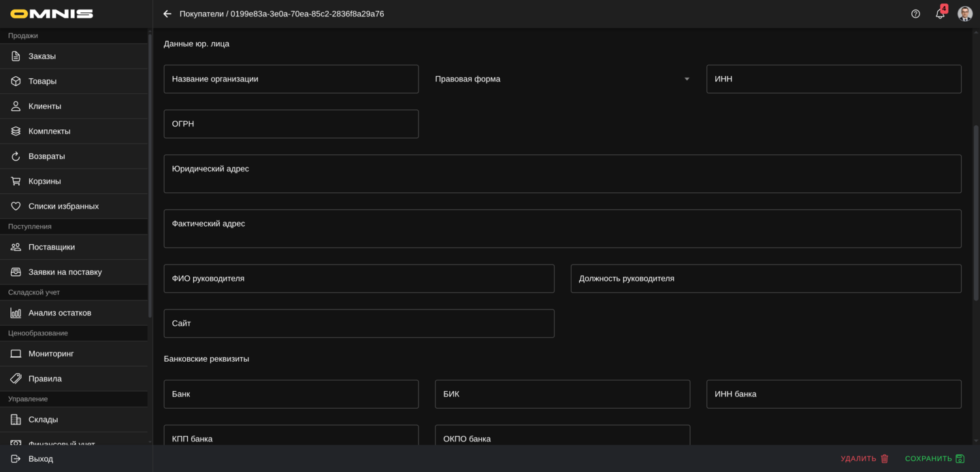This screenshot has height=472, width=980.
Task: Open Клиенты in the sidebar
Action: tap(45, 106)
